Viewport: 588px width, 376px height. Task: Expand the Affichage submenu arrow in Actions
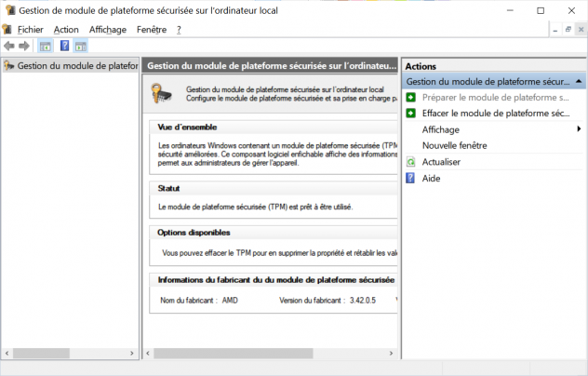579,129
